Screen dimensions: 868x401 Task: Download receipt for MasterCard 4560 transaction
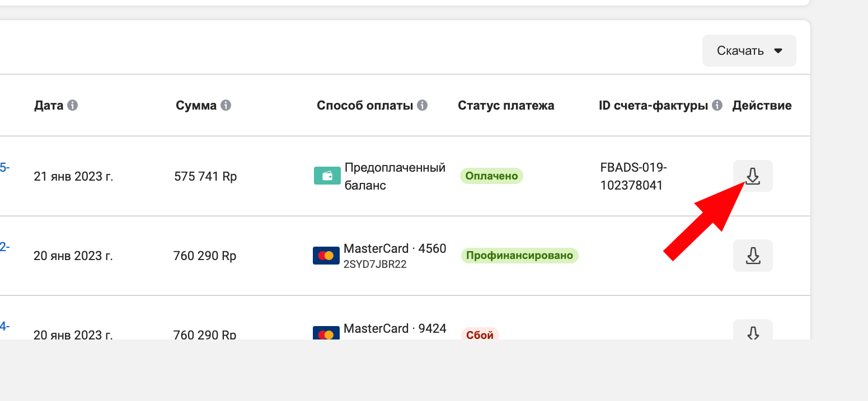coord(753,256)
